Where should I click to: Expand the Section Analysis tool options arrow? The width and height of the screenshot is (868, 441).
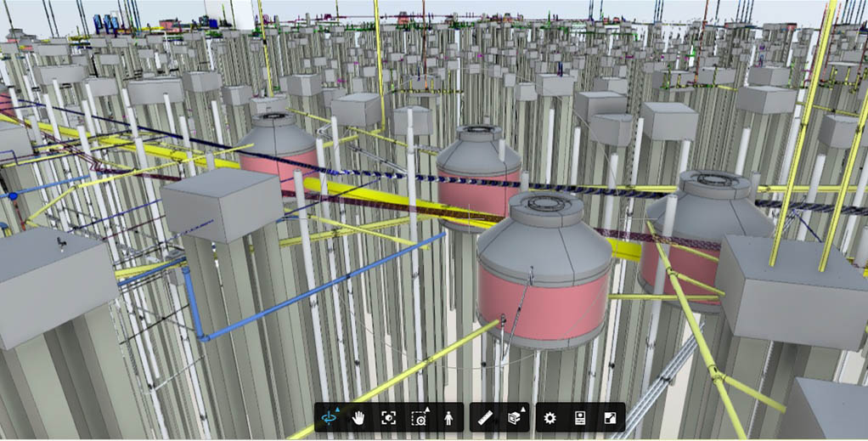525,410
